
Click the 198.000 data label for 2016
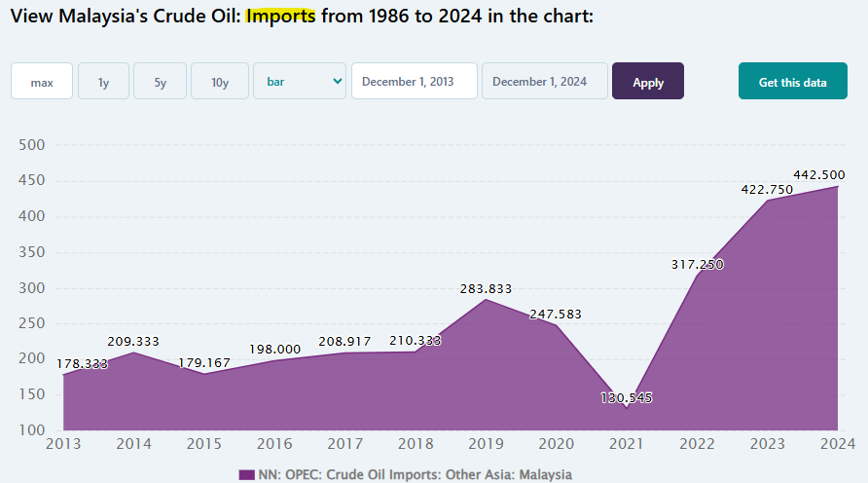[x=274, y=349]
